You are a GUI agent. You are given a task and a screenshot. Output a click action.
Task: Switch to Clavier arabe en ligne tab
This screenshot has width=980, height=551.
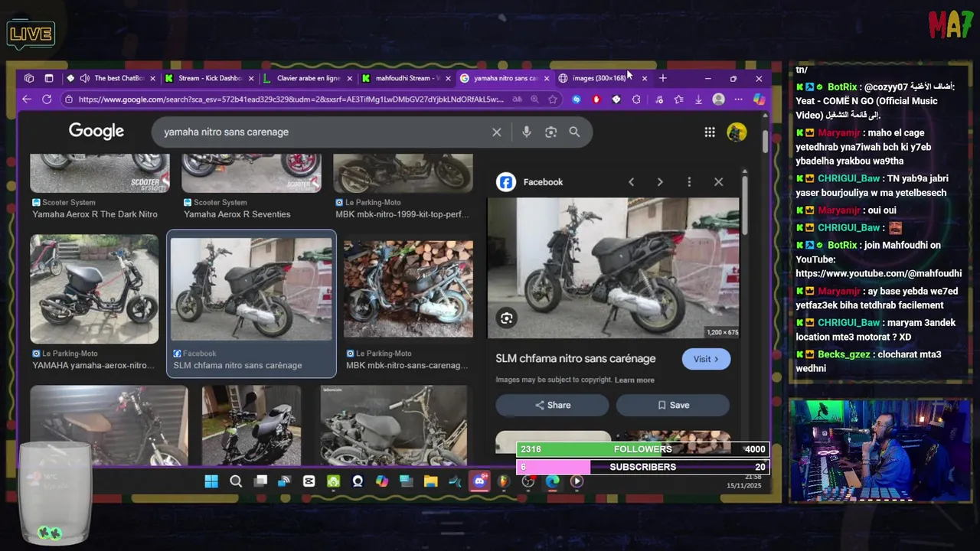308,78
